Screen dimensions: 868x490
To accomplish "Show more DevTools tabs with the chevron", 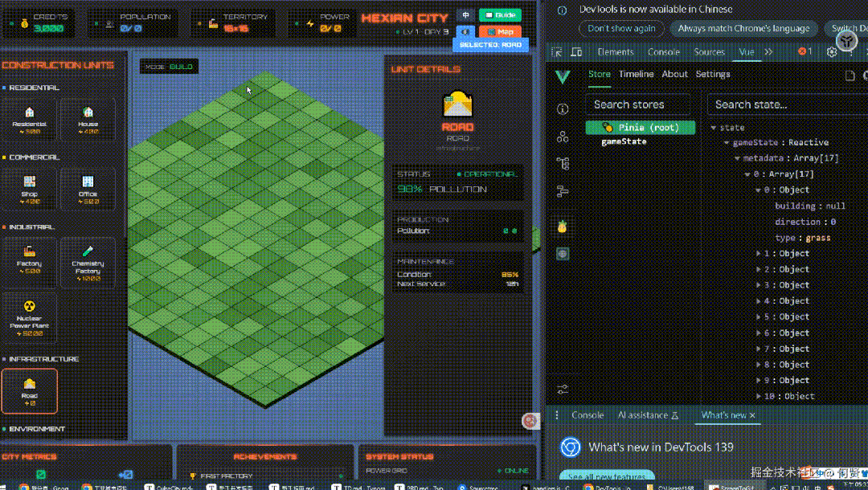I will [x=768, y=52].
